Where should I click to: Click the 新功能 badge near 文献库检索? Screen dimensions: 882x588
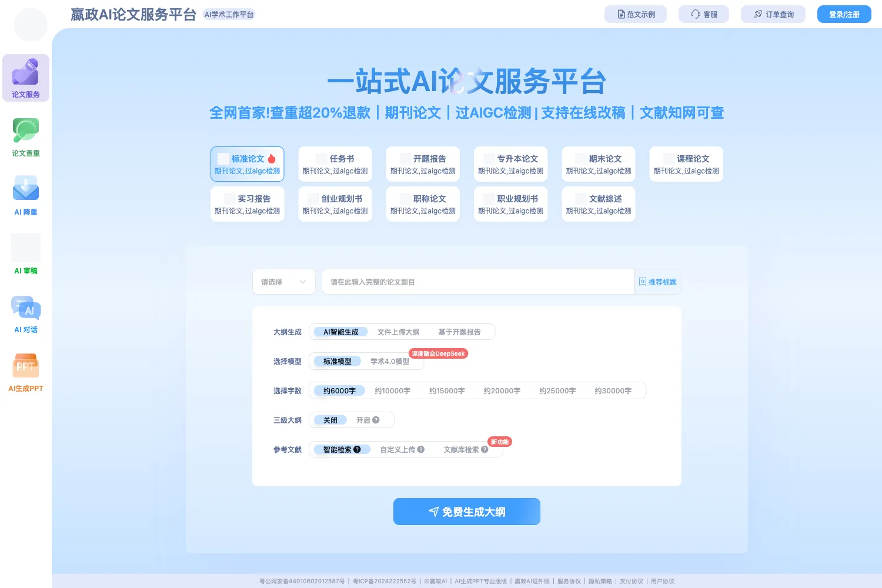coord(500,442)
